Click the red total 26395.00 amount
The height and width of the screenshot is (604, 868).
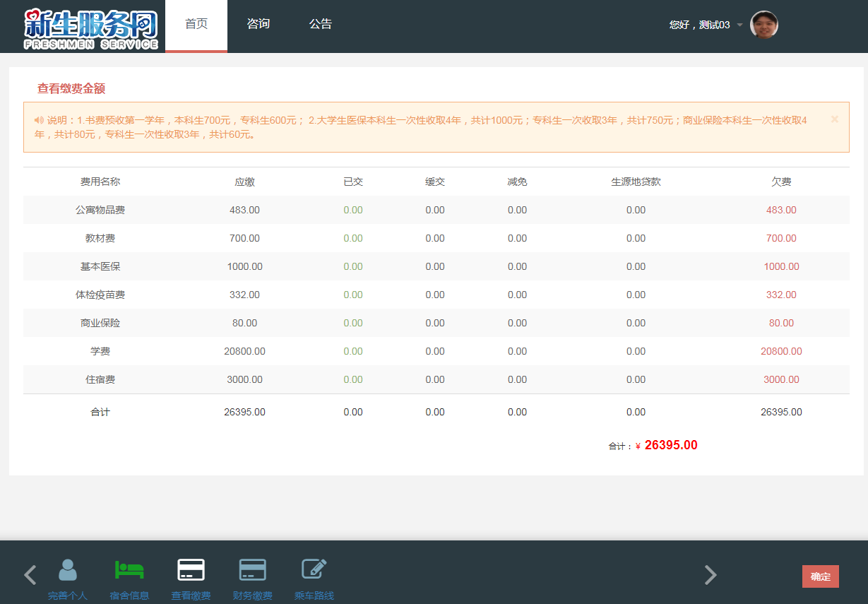click(x=670, y=445)
